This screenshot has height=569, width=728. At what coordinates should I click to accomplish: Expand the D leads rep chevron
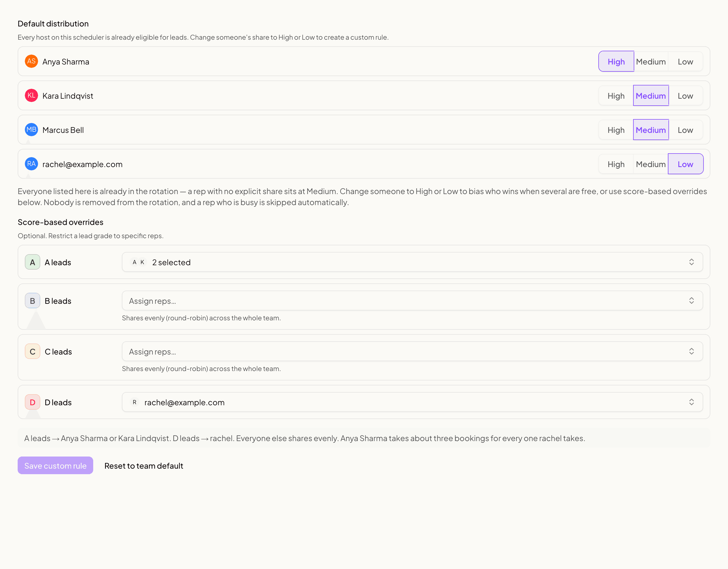tap(691, 402)
